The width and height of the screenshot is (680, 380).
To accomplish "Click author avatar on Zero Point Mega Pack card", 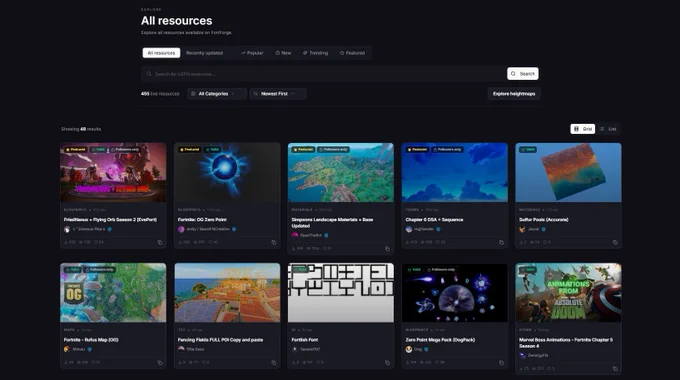I will [x=409, y=349].
